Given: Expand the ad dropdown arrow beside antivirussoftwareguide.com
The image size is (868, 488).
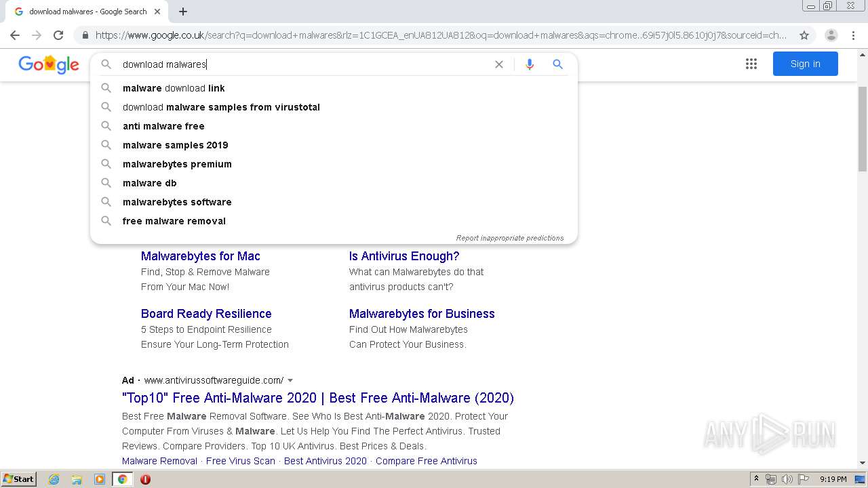Looking at the screenshot, I should click(x=290, y=380).
